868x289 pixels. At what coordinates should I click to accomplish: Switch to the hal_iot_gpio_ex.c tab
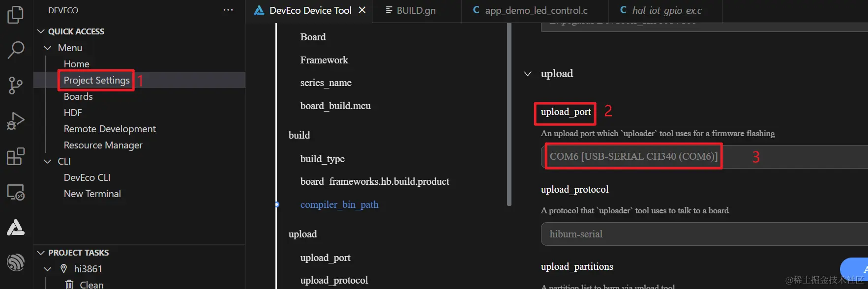tap(666, 10)
